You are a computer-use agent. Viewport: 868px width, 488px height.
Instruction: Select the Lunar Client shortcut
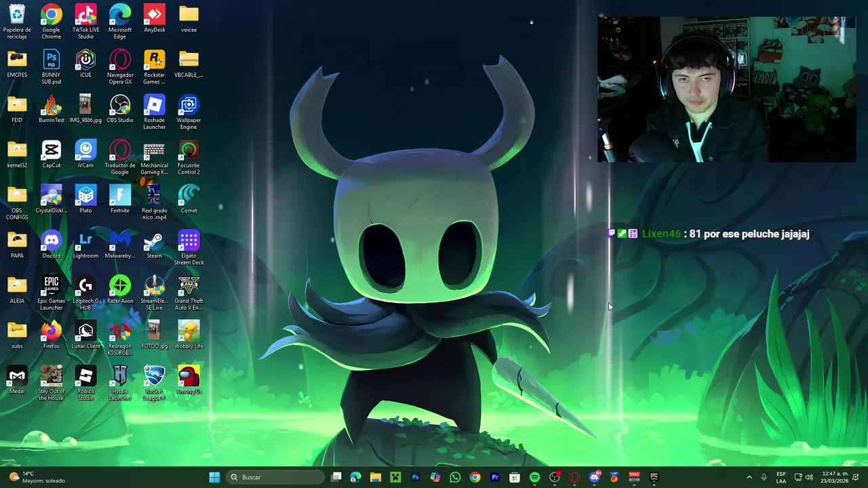(x=85, y=335)
